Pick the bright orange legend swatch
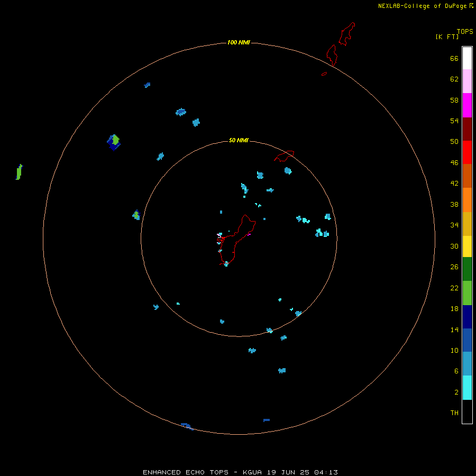This screenshot has width=476, height=476. [467, 200]
